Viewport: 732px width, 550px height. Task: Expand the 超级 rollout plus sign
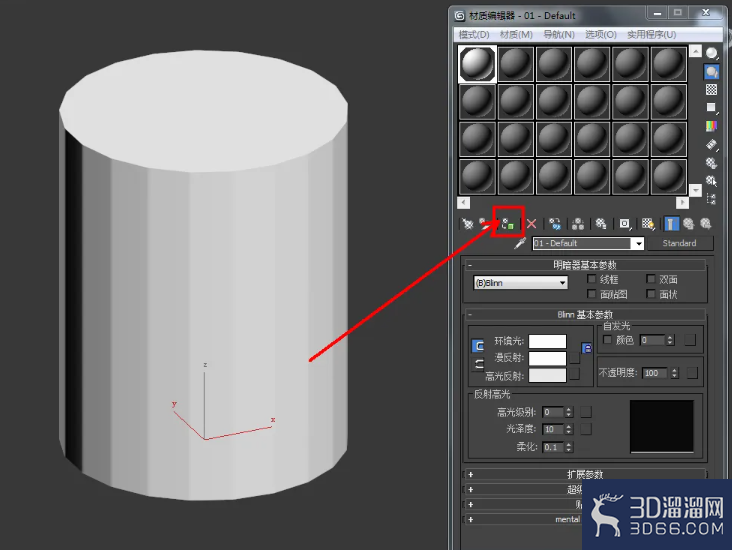tap(471, 489)
